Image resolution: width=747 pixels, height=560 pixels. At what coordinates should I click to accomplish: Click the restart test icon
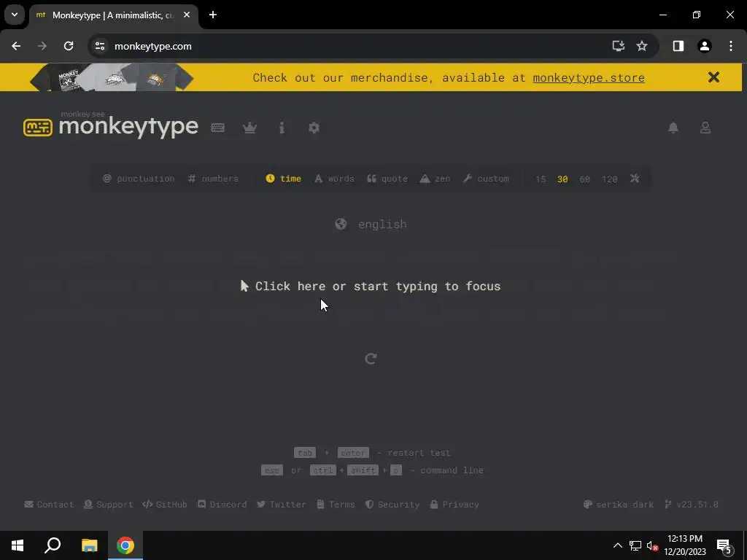(x=371, y=359)
